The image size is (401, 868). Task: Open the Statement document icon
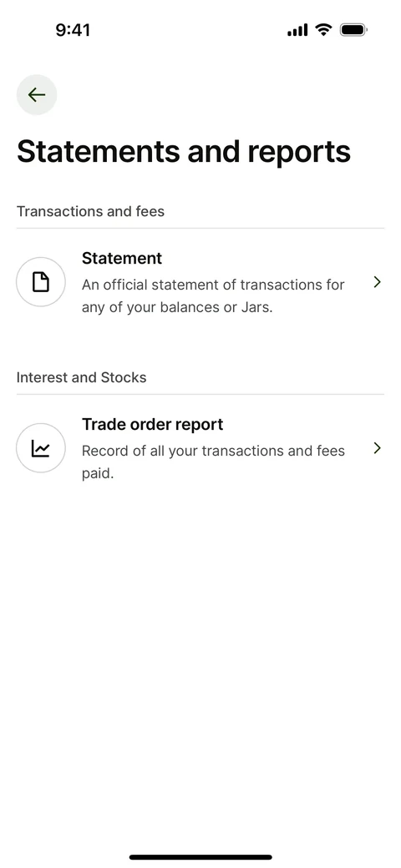tap(41, 282)
